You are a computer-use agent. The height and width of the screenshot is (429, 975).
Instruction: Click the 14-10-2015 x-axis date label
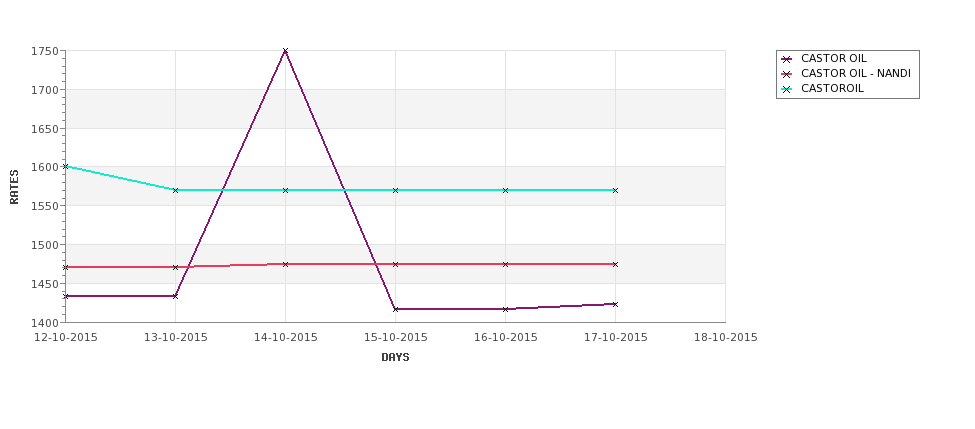tap(285, 338)
